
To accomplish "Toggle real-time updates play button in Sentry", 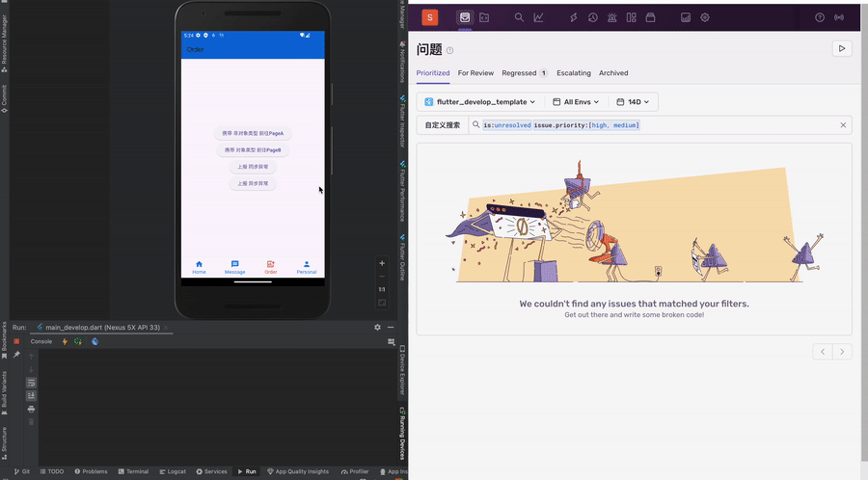I will 842,48.
